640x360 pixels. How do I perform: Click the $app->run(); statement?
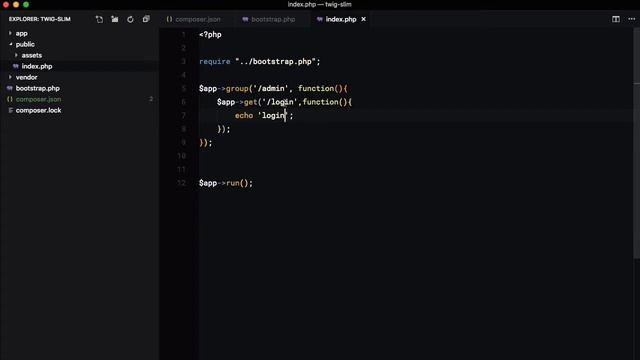click(226, 183)
